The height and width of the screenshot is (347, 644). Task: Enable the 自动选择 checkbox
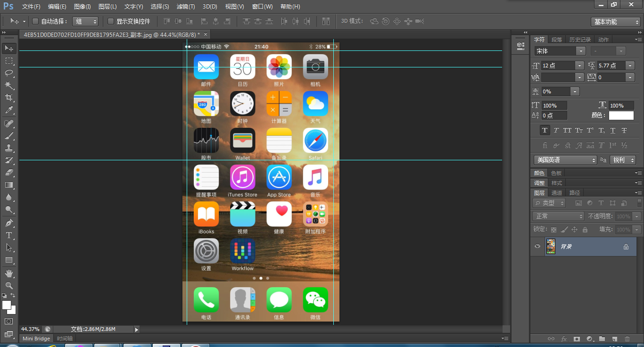pos(35,21)
